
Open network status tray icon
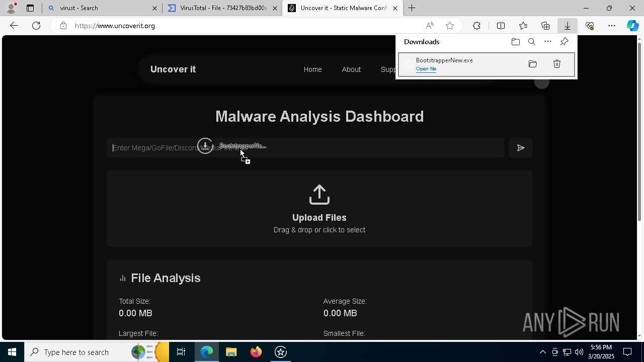(x=567, y=352)
